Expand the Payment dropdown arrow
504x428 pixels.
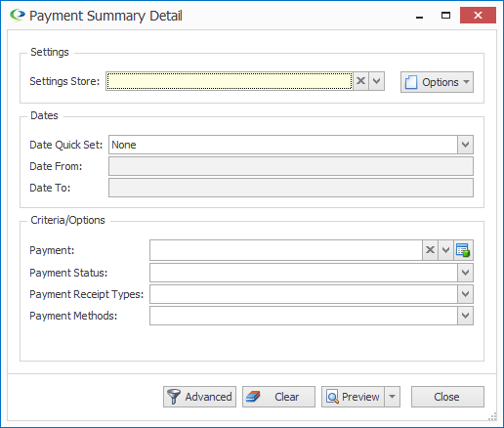(445, 250)
